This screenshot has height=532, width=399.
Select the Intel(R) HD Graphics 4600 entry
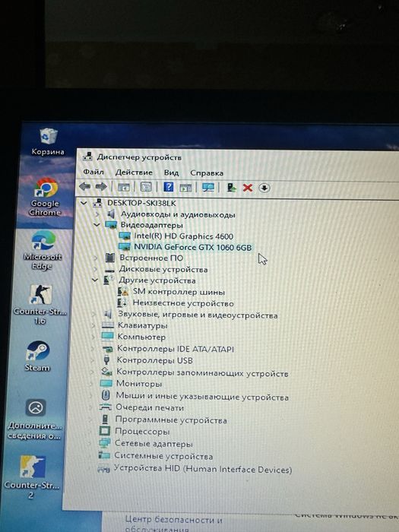pos(184,236)
